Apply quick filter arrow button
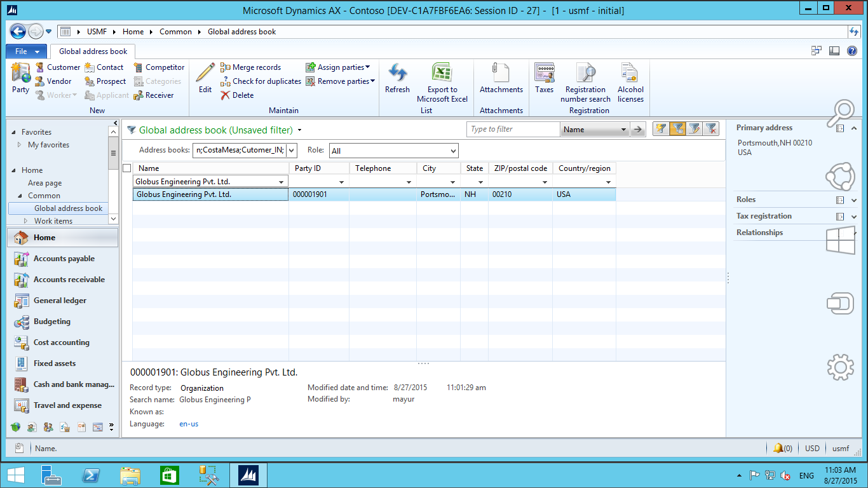The image size is (868, 488). tap(637, 130)
